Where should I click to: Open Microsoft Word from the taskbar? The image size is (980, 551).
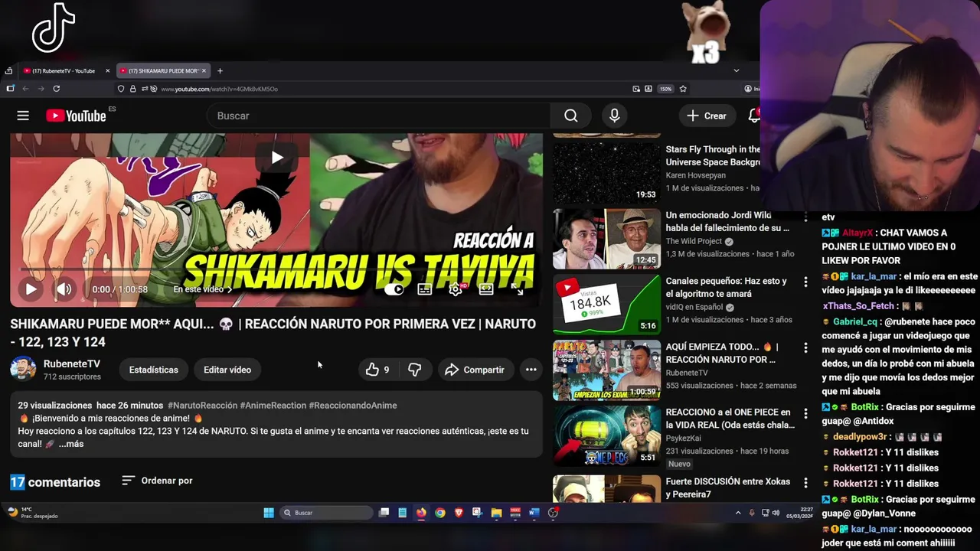tap(534, 513)
